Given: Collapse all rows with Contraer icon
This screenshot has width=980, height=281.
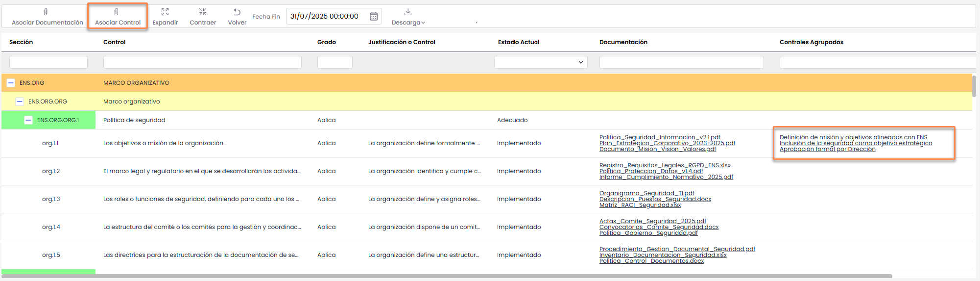Looking at the screenshot, I should click(x=203, y=12).
